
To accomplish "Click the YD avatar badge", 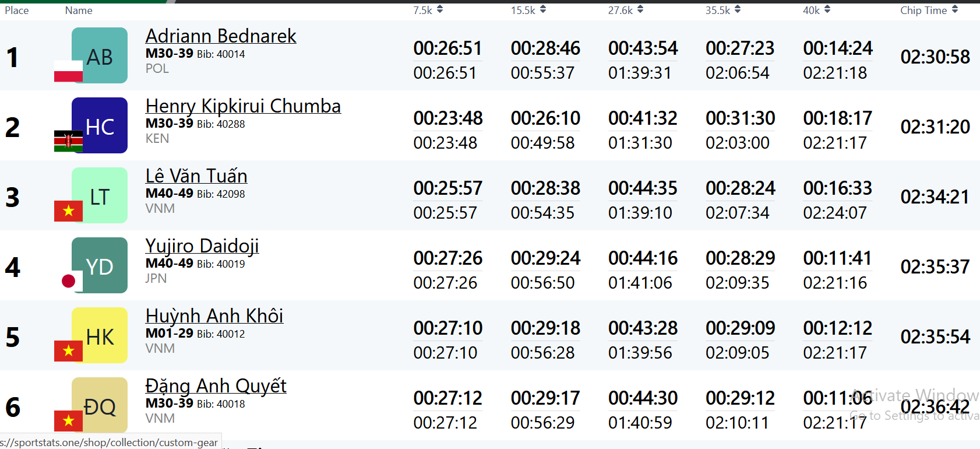I will point(100,265).
